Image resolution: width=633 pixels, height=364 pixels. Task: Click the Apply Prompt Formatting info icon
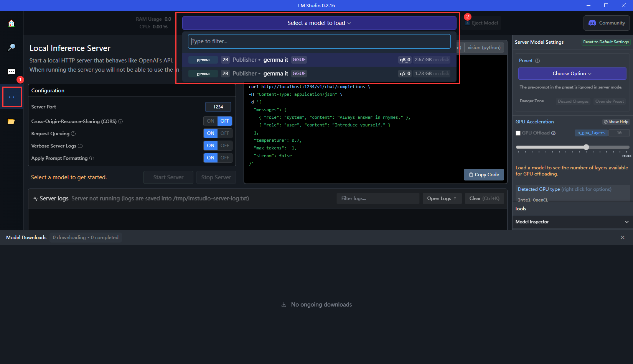coord(92,158)
